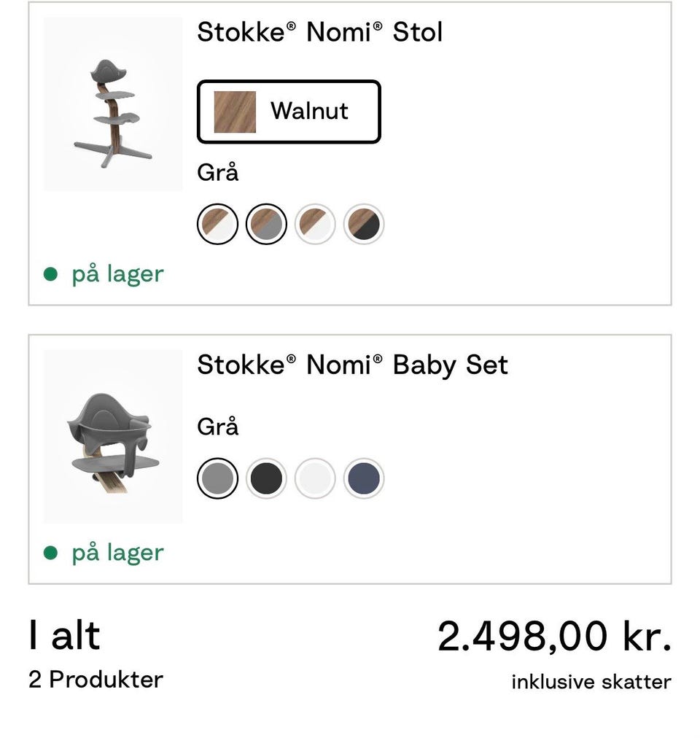This screenshot has height=738, width=700.
Task: Click the '2 Produkter' count label
Action: (x=96, y=680)
